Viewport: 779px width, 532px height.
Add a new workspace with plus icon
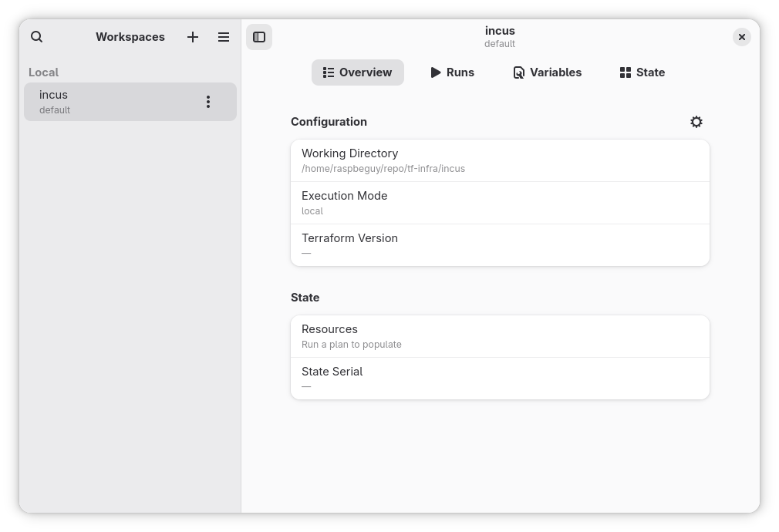pyautogui.click(x=193, y=37)
